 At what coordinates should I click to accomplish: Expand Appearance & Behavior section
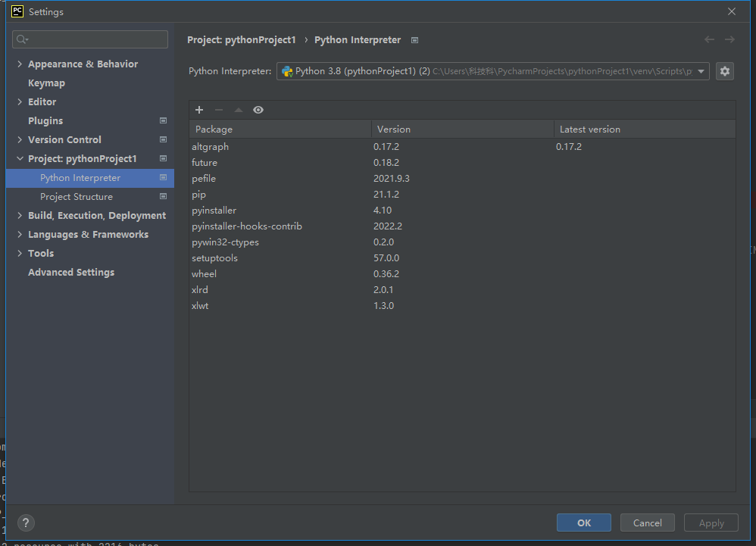click(20, 64)
